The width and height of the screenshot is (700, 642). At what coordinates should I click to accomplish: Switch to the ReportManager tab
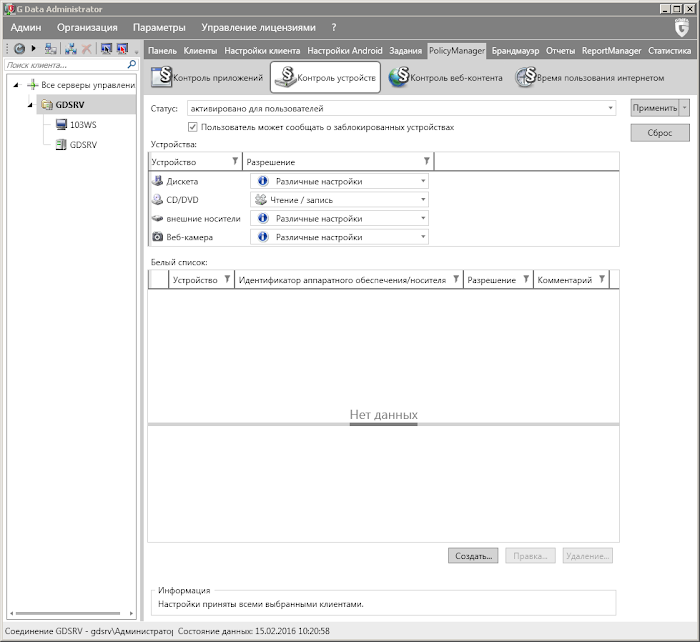pyautogui.click(x=611, y=50)
